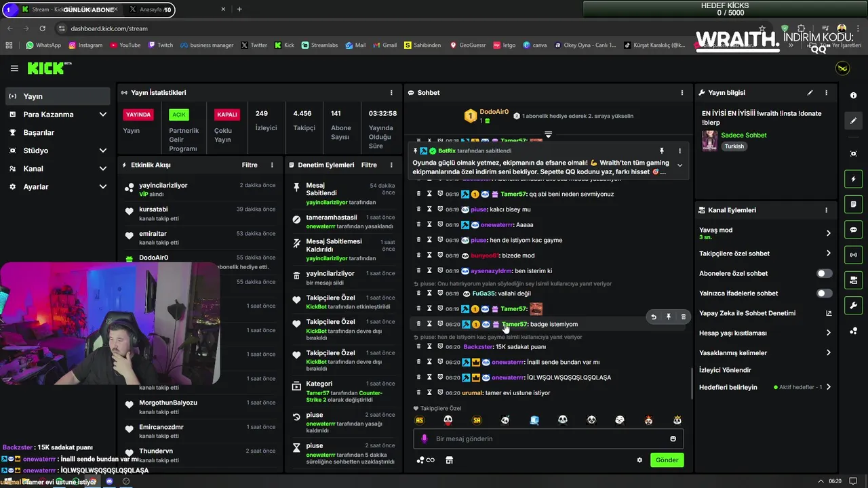The width and height of the screenshot is (868, 488).
Task: Open Yasaklanmış kelimeler arrow
Action: point(828,352)
